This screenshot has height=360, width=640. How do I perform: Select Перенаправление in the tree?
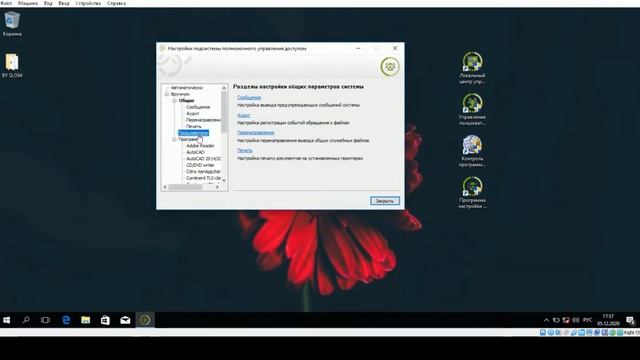point(203,120)
